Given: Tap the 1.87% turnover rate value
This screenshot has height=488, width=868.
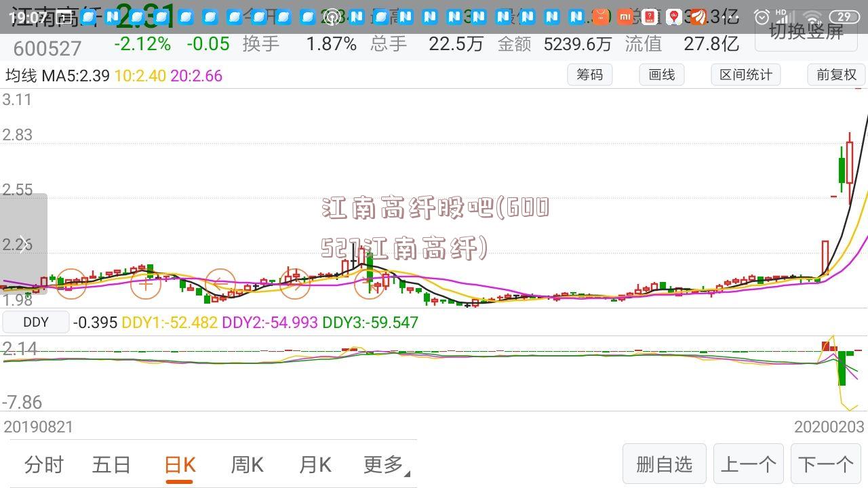Looking at the screenshot, I should (331, 44).
